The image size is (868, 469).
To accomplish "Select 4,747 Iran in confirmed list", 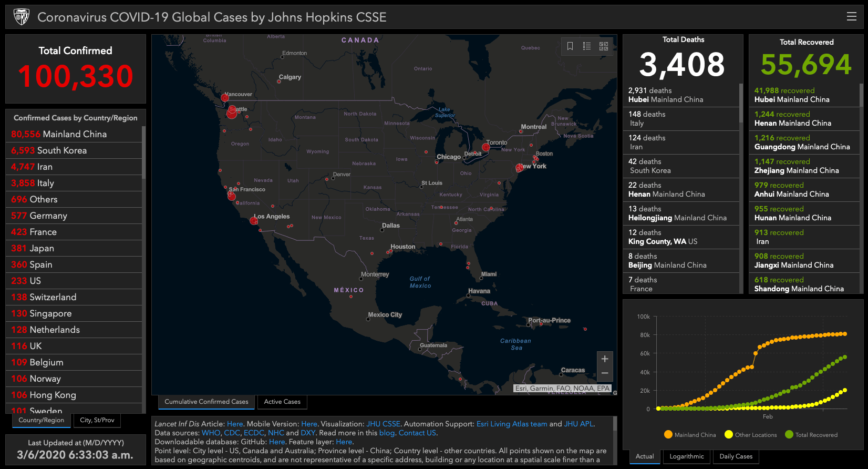I will pos(74,167).
